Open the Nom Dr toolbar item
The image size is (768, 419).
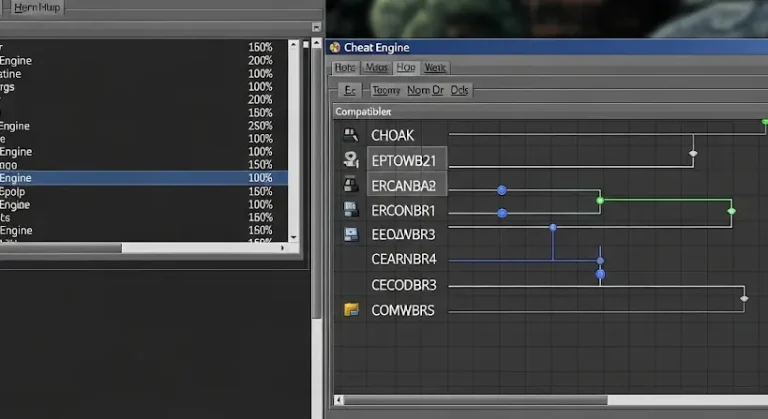click(425, 90)
